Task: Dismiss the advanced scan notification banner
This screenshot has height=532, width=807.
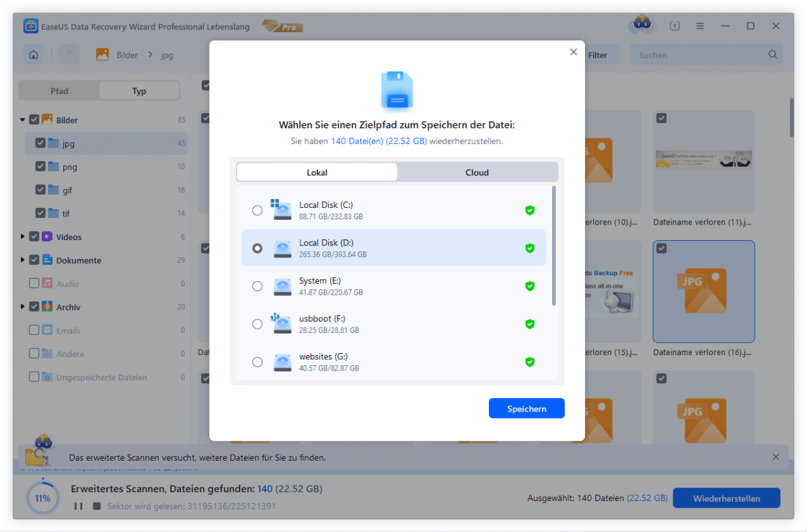Action: pyautogui.click(x=776, y=457)
